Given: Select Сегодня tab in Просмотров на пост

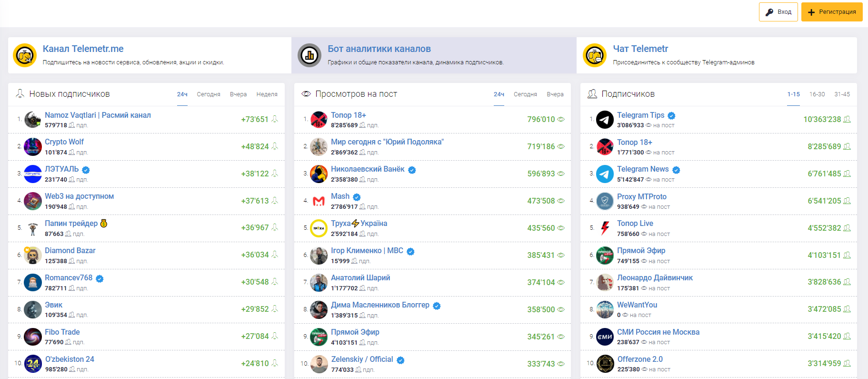Looking at the screenshot, I should (525, 94).
